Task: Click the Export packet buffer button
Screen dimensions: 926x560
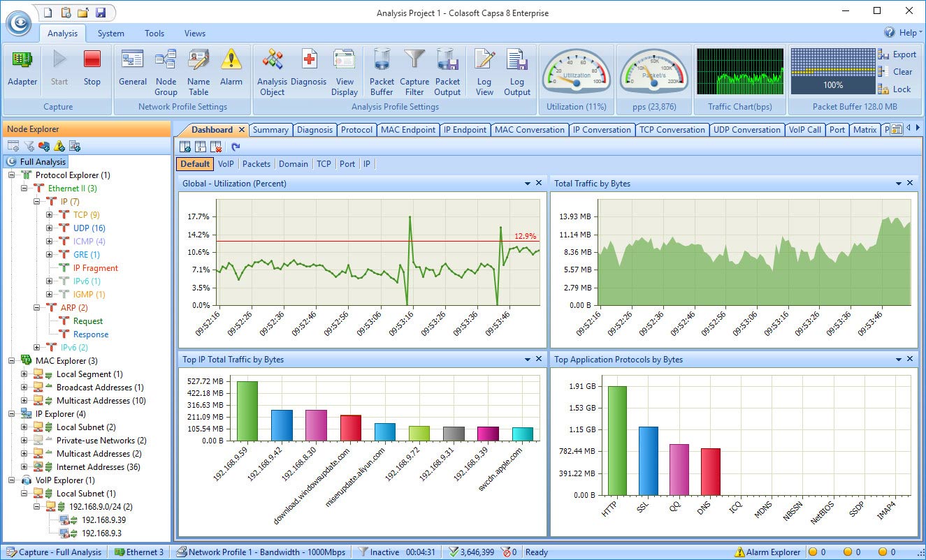Action: pos(897,54)
